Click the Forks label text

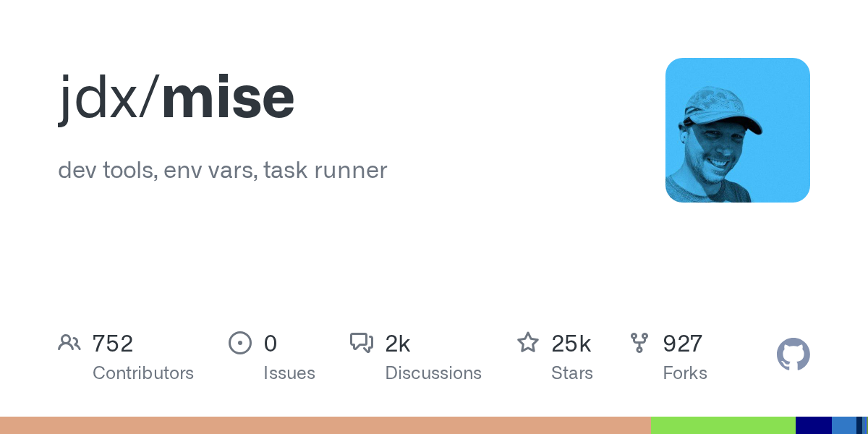(x=685, y=373)
